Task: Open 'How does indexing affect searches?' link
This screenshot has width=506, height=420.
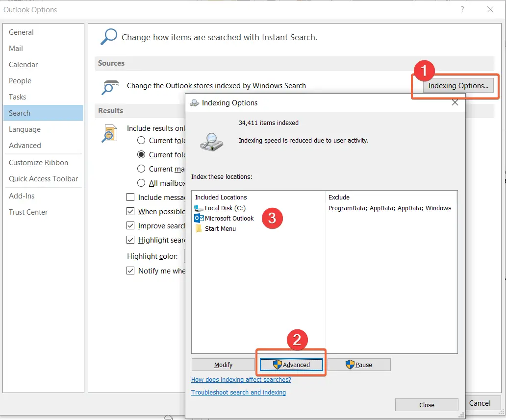Action: (241, 380)
